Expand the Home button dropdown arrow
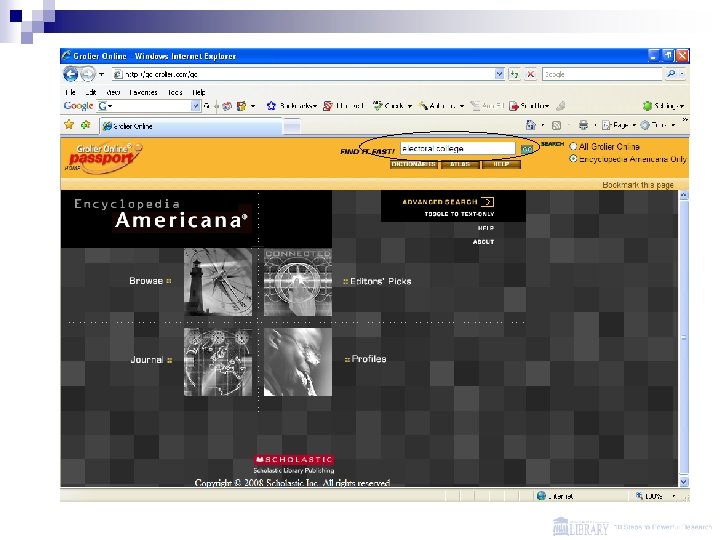720x540 pixels. point(543,125)
